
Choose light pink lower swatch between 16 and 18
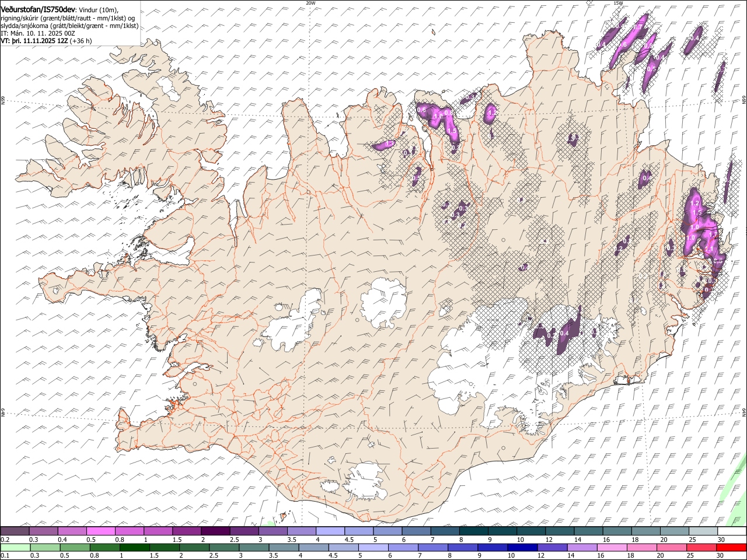pos(612,547)
